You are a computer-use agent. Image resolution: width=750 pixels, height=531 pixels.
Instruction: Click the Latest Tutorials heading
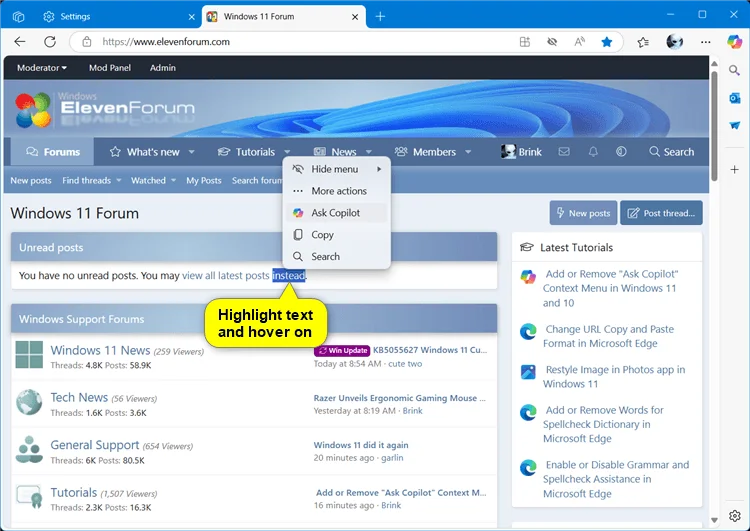pos(576,248)
